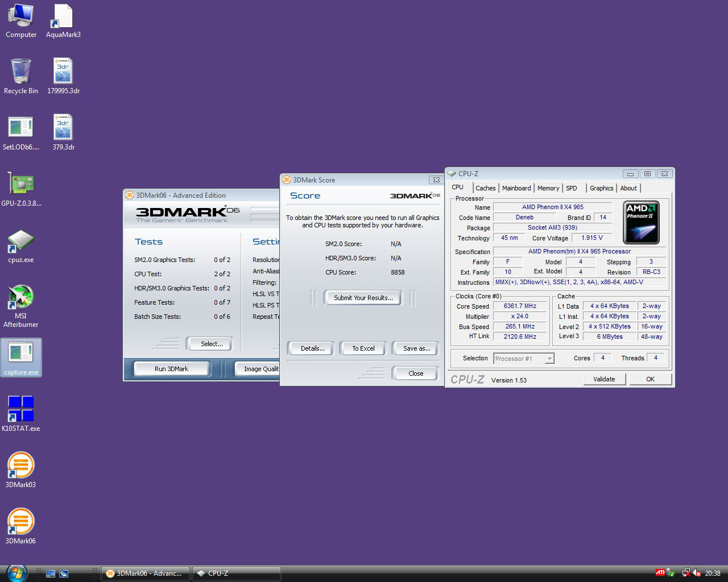Switch to the Memory tab in CPU-Z
Image resolution: width=728 pixels, height=582 pixels.
click(548, 188)
